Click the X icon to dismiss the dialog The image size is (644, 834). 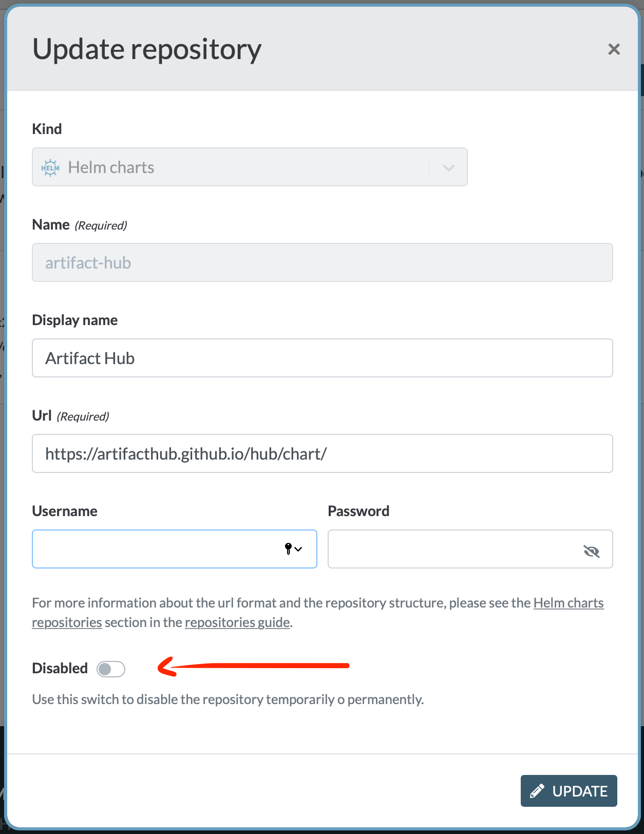coord(614,49)
